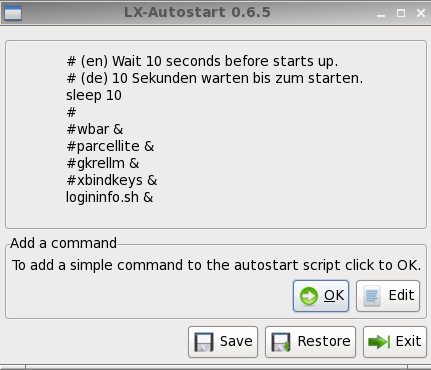Exit the LX-Autostart application
The image size is (431, 370).
395,342
